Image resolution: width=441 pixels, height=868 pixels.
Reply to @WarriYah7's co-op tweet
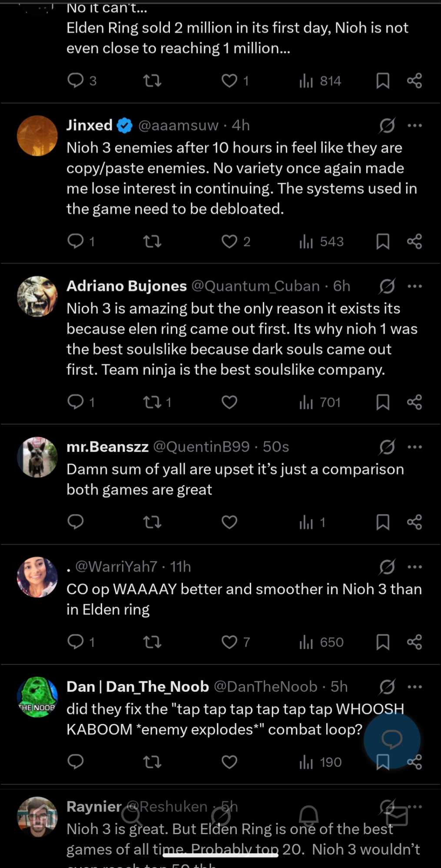[x=76, y=641]
